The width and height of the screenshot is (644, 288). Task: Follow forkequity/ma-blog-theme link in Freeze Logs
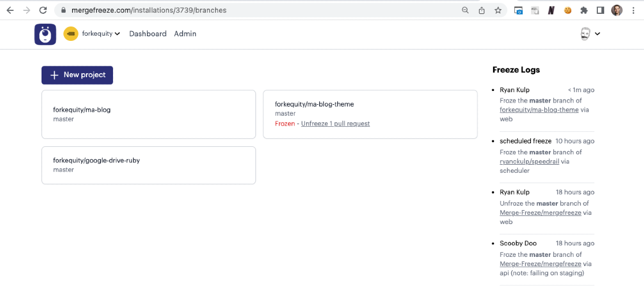pos(539,109)
